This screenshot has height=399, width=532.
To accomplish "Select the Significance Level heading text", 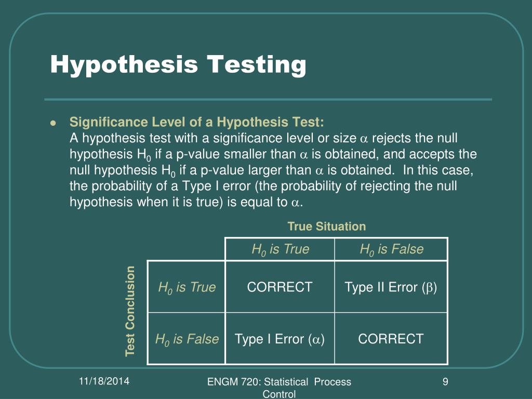I will point(197,122).
